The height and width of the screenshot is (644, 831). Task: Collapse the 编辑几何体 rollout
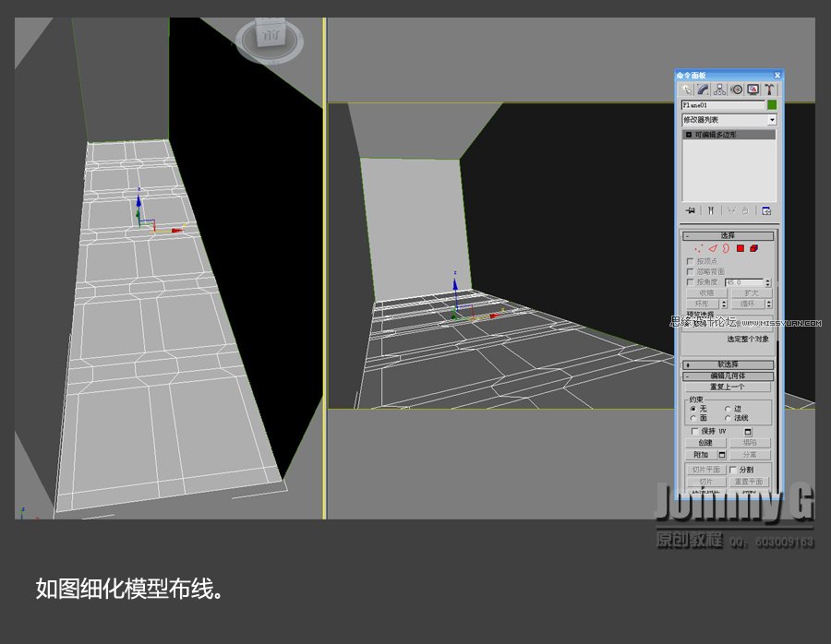pyautogui.click(x=688, y=376)
